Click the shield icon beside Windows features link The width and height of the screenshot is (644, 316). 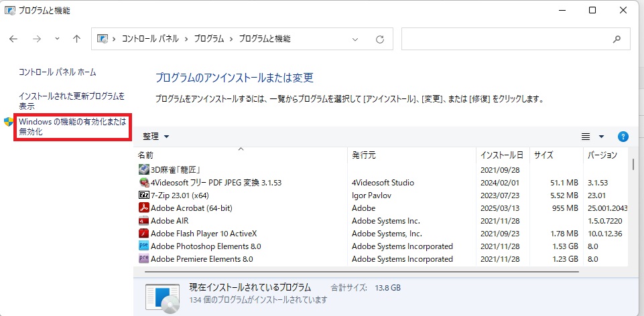tap(9, 122)
